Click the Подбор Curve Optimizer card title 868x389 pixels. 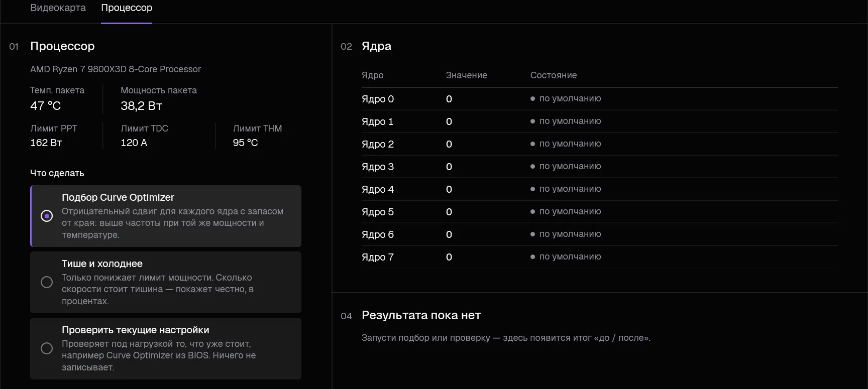118,197
